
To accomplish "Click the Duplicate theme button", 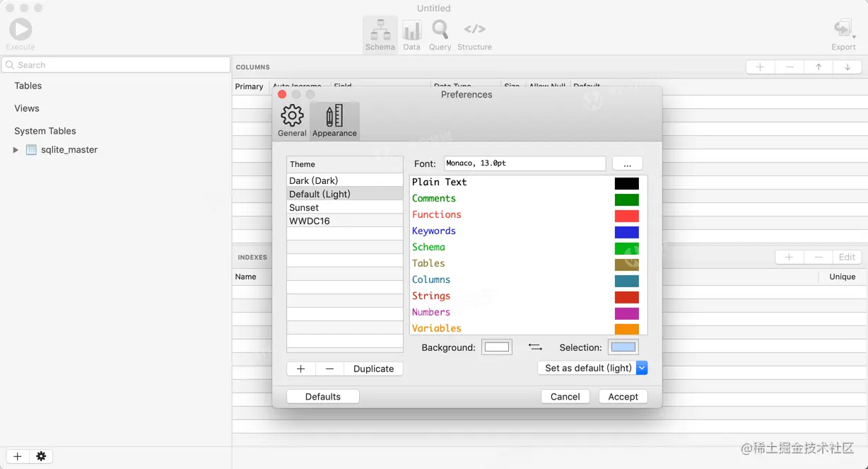I will click(x=373, y=369).
